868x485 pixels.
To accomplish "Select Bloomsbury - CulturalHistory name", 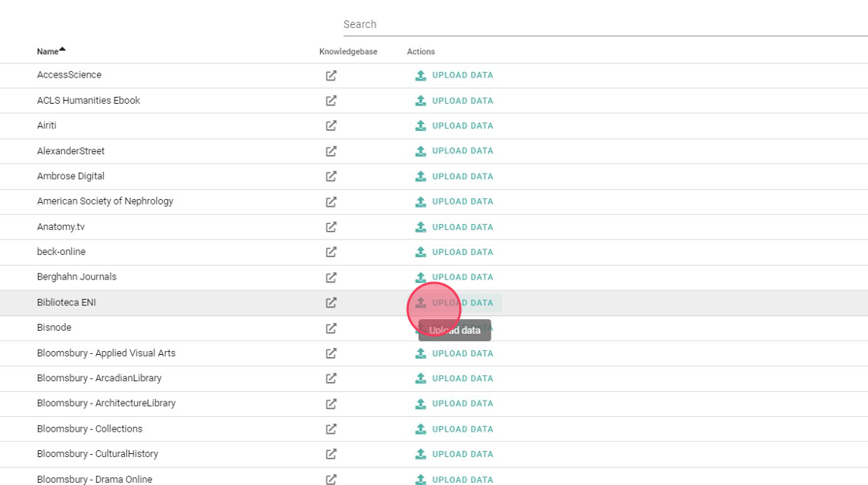I will [98, 453].
